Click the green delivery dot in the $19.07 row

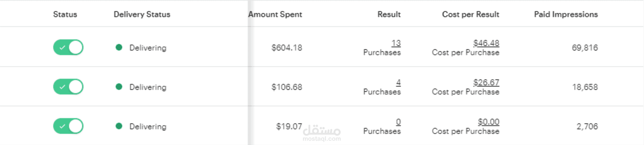tap(119, 126)
